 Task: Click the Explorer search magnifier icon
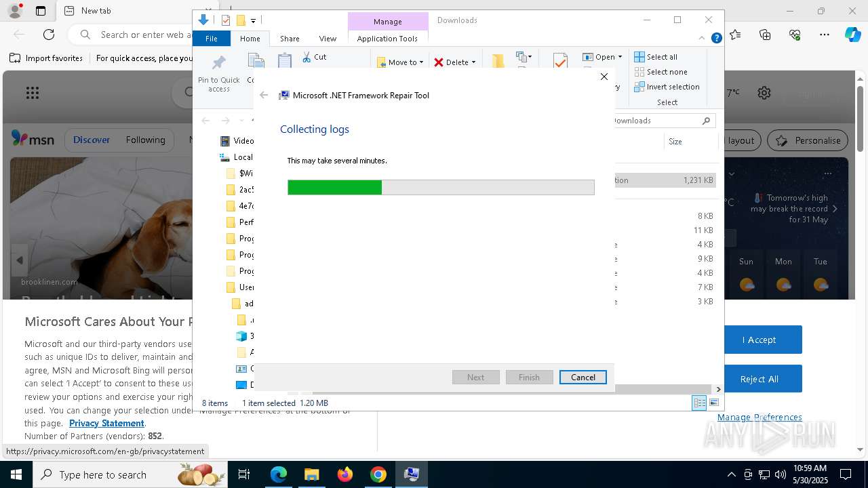(706, 121)
